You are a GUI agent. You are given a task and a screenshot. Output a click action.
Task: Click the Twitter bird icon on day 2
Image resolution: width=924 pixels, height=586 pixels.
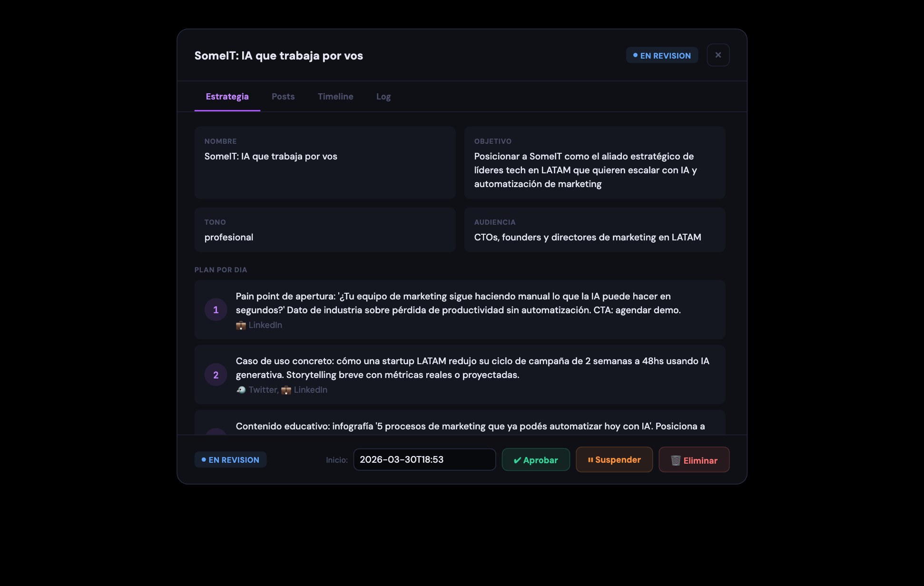241,390
